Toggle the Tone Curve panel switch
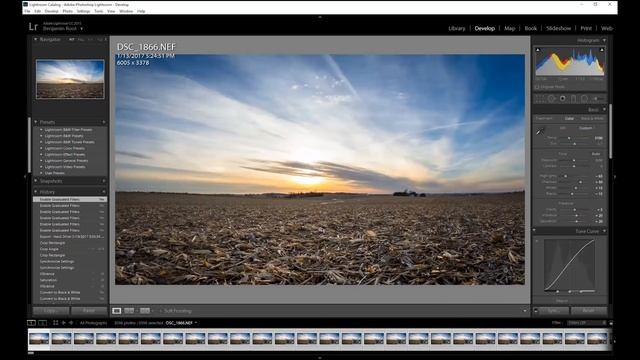This screenshot has height=360, width=640. [534, 231]
